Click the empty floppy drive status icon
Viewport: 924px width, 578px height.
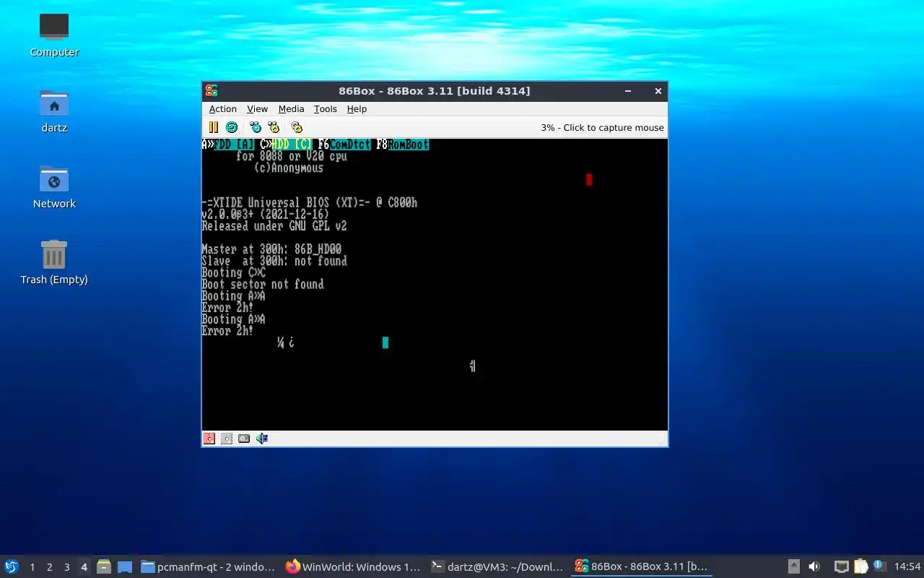227,439
